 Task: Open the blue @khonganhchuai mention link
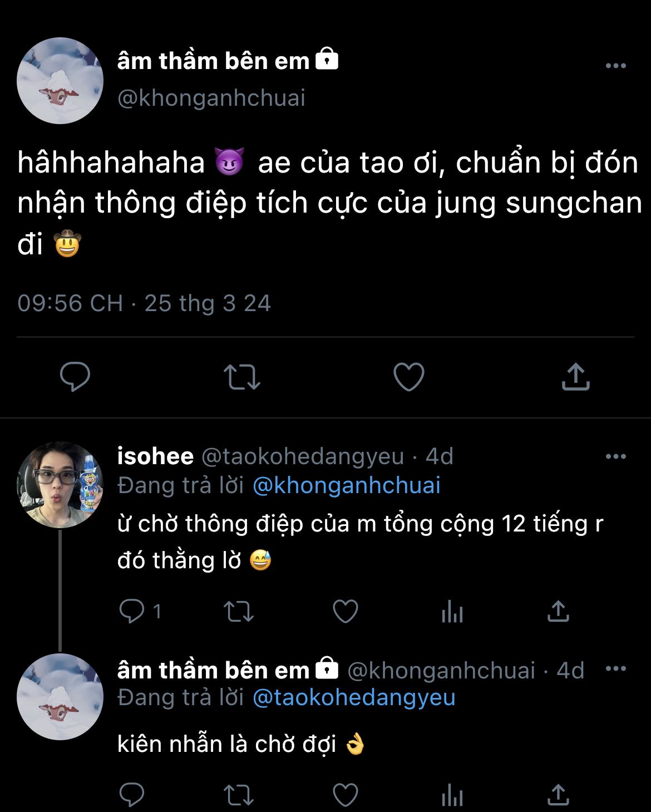click(x=346, y=485)
